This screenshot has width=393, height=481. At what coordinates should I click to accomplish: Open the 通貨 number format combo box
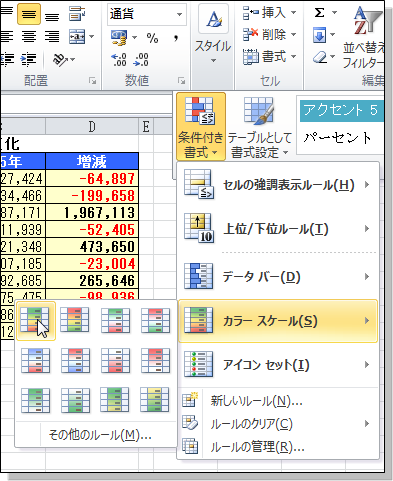point(147,14)
